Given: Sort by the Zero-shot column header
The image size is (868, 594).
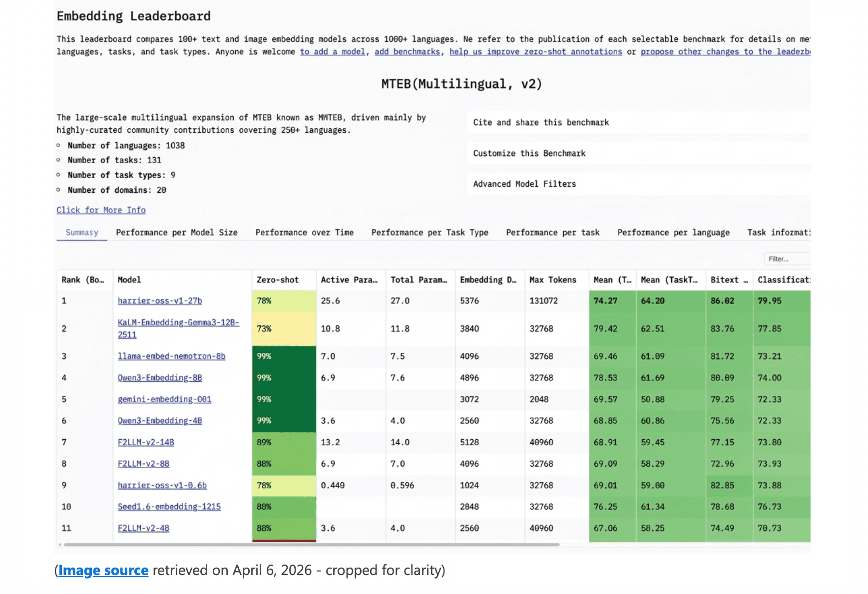Looking at the screenshot, I should 284,280.
